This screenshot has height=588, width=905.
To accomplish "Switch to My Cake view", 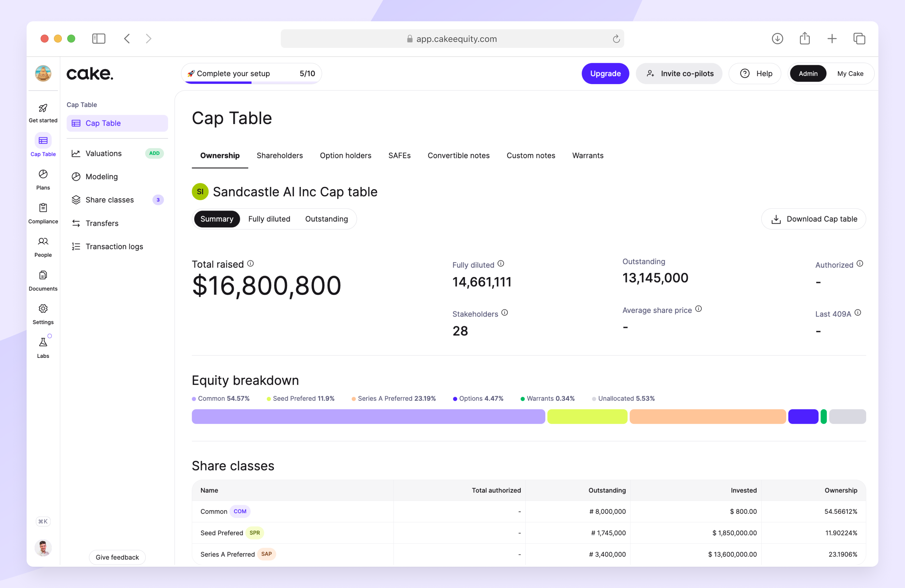I will pos(850,73).
